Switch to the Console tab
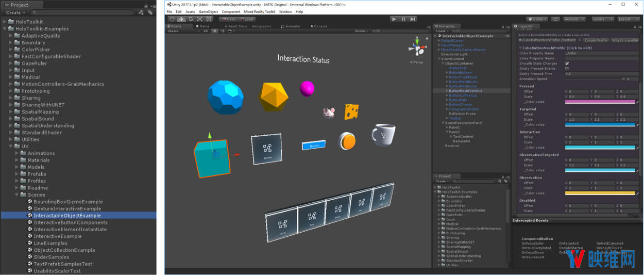This screenshot has height=275, width=644. click(x=318, y=26)
